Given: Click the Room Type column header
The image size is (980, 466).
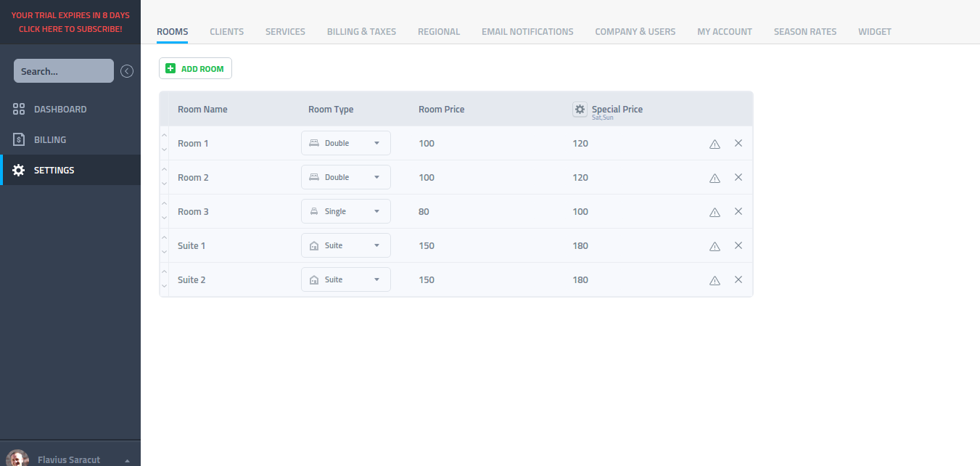Looking at the screenshot, I should [331, 109].
